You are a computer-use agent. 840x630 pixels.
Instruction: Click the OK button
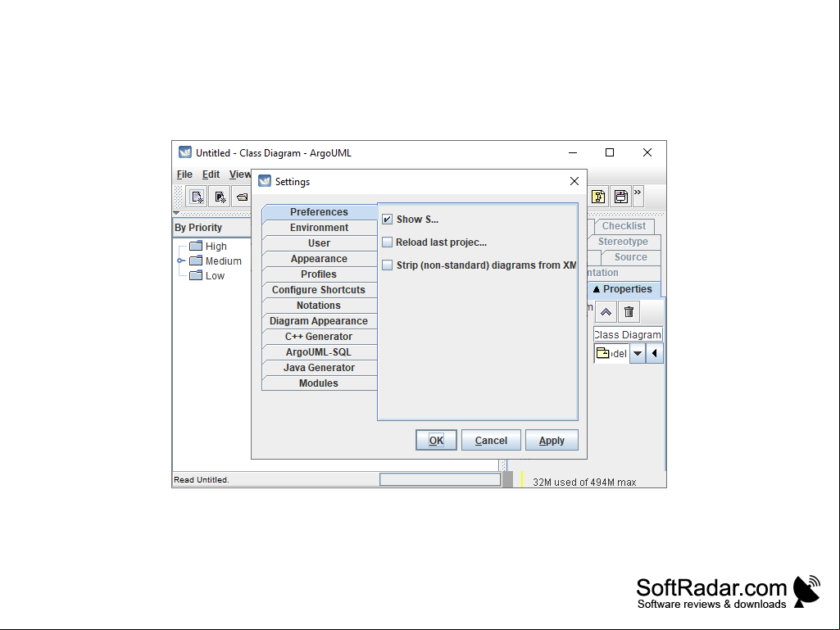[436, 441]
